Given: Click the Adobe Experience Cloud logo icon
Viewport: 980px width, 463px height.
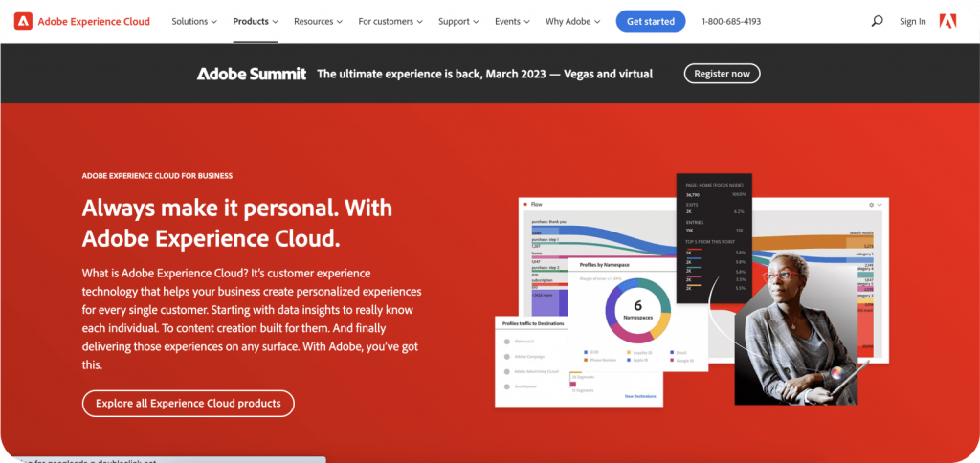Looking at the screenshot, I should [23, 21].
